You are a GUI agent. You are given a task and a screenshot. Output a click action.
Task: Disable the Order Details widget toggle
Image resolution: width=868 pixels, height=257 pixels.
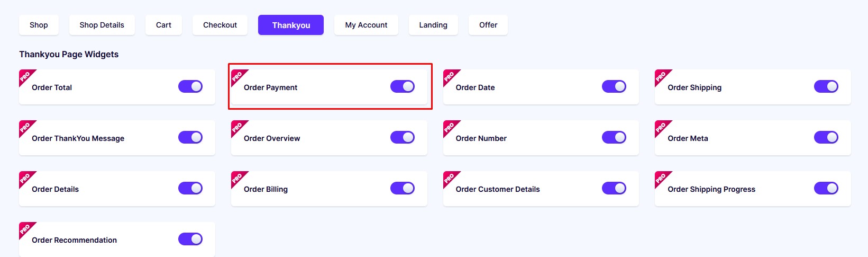[x=190, y=188]
